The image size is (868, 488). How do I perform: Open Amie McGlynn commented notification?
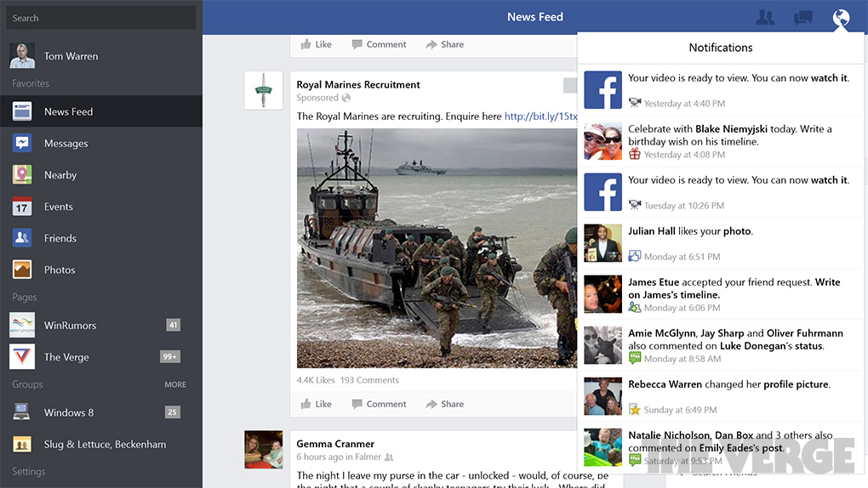pyautogui.click(x=721, y=345)
